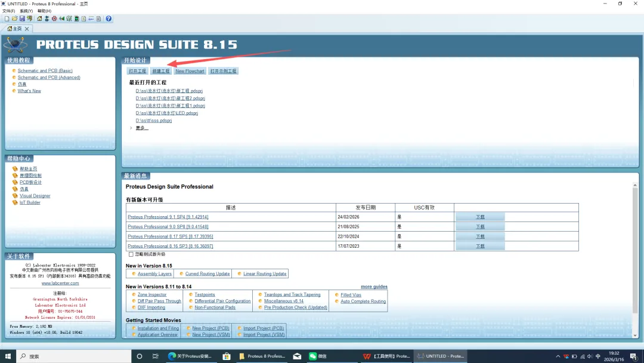Open Source Code toolbar icon

coord(91,19)
